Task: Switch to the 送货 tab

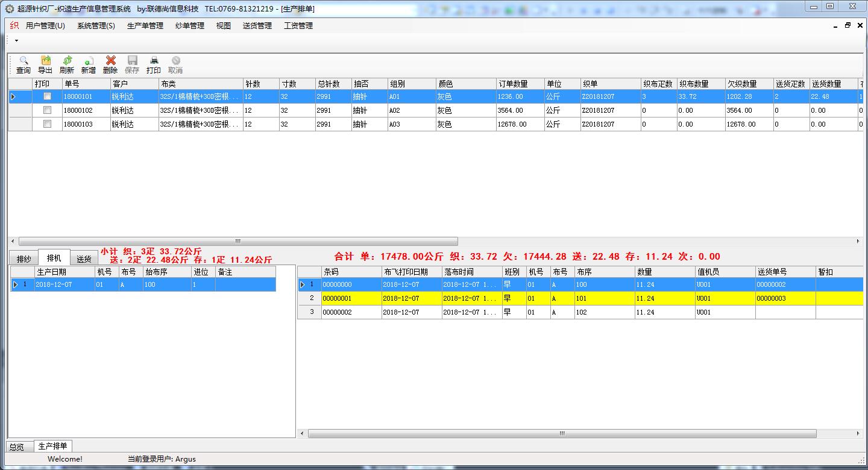Action: click(84, 259)
